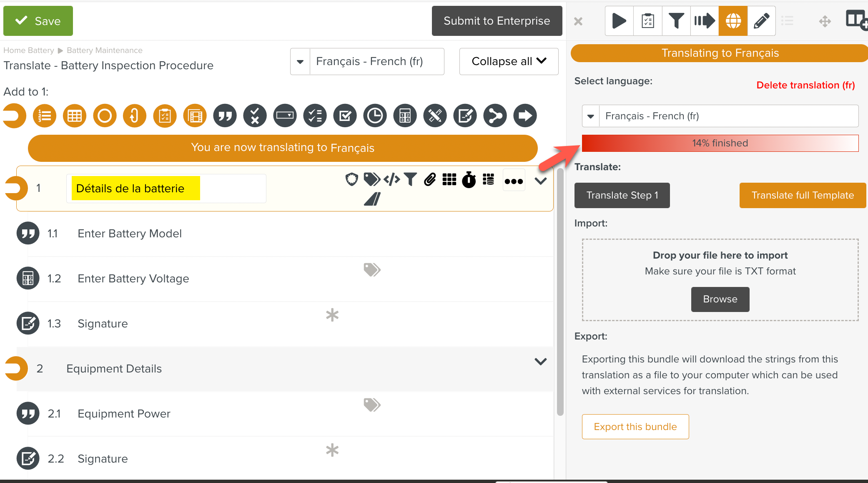
Task: Open the Collapse all dropdown
Action: pos(509,61)
